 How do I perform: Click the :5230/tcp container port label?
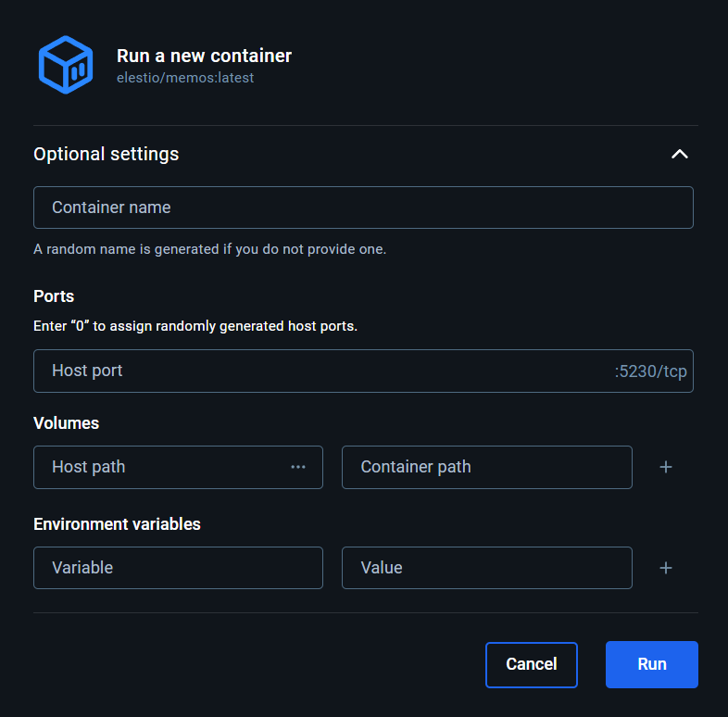pyautogui.click(x=650, y=371)
